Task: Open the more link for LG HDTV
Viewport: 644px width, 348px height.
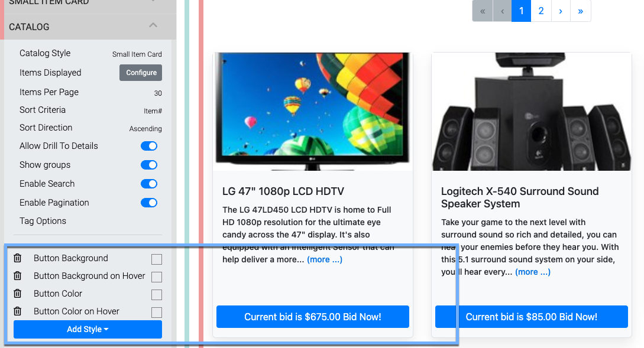Action: (325, 259)
